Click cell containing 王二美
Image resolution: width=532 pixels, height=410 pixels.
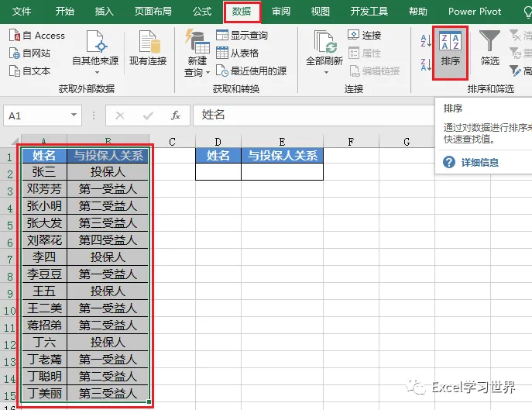44,308
